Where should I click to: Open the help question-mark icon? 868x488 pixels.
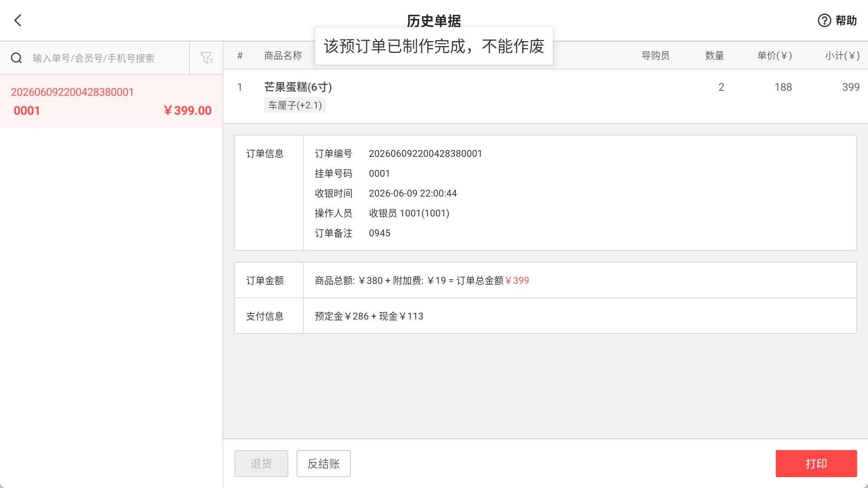824,20
